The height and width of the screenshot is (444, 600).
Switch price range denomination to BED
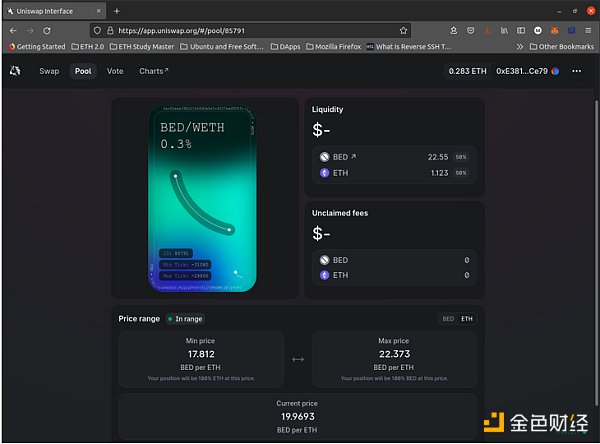[448, 319]
